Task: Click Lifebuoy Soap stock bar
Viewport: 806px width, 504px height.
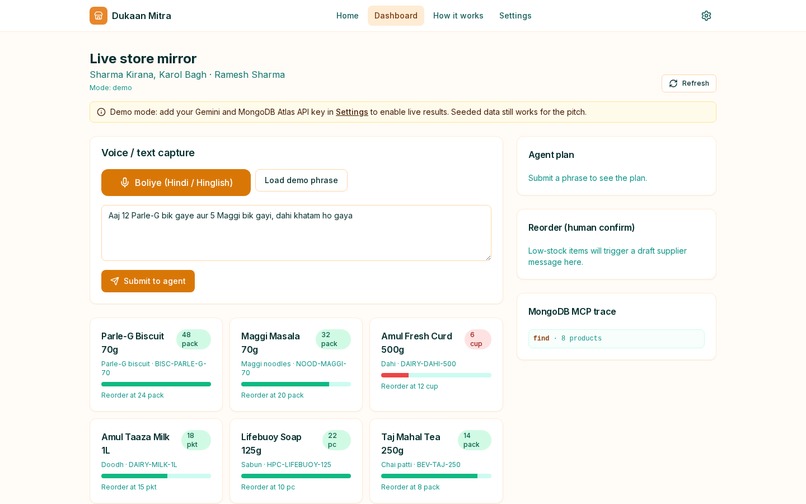Action: [x=296, y=476]
